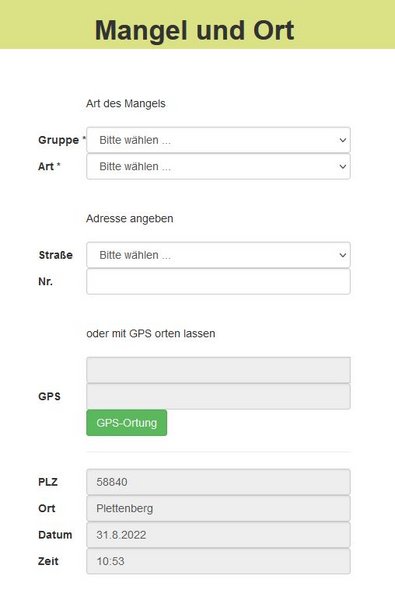Click the 'oder mit GPS orten lassen' text
395x600 pixels.
tap(151, 334)
